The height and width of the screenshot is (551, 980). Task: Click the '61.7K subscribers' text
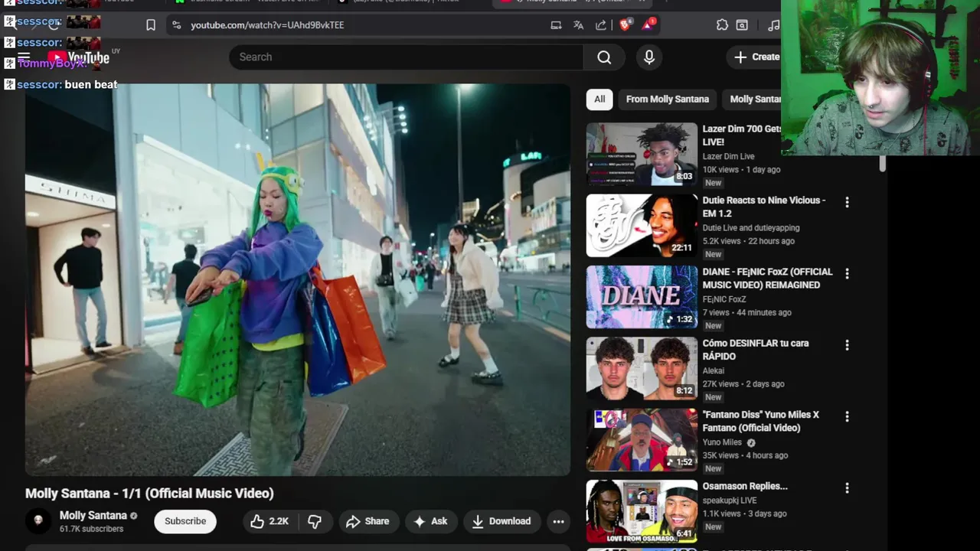(x=91, y=529)
